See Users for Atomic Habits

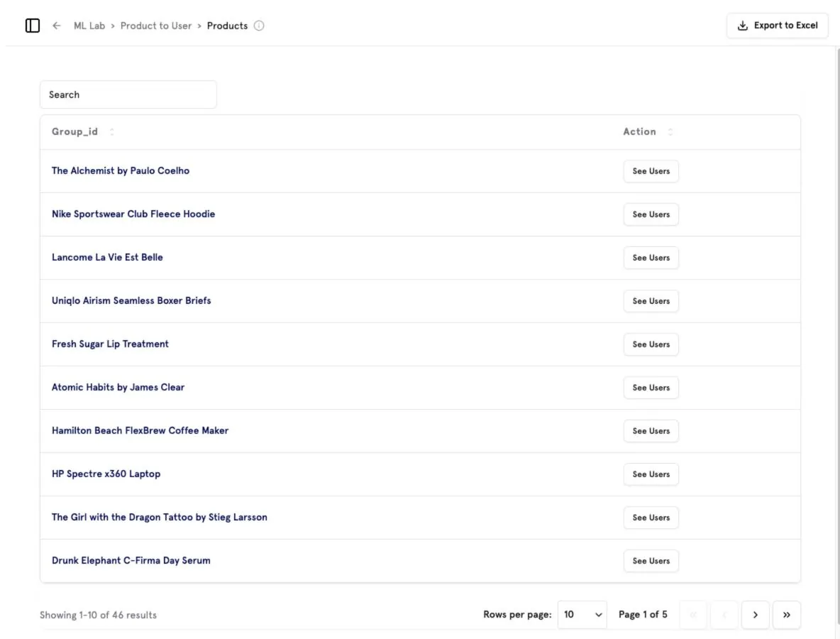651,388
